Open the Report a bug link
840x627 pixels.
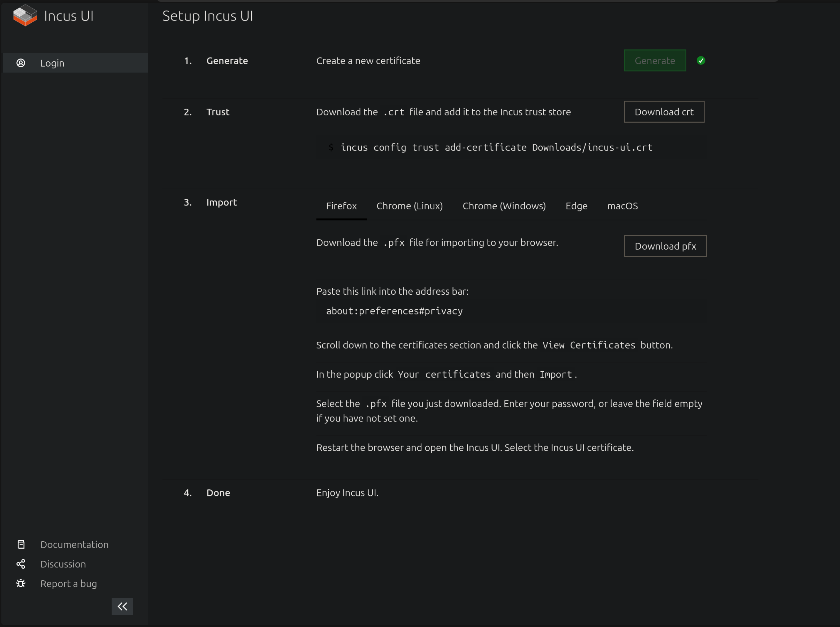click(x=68, y=583)
